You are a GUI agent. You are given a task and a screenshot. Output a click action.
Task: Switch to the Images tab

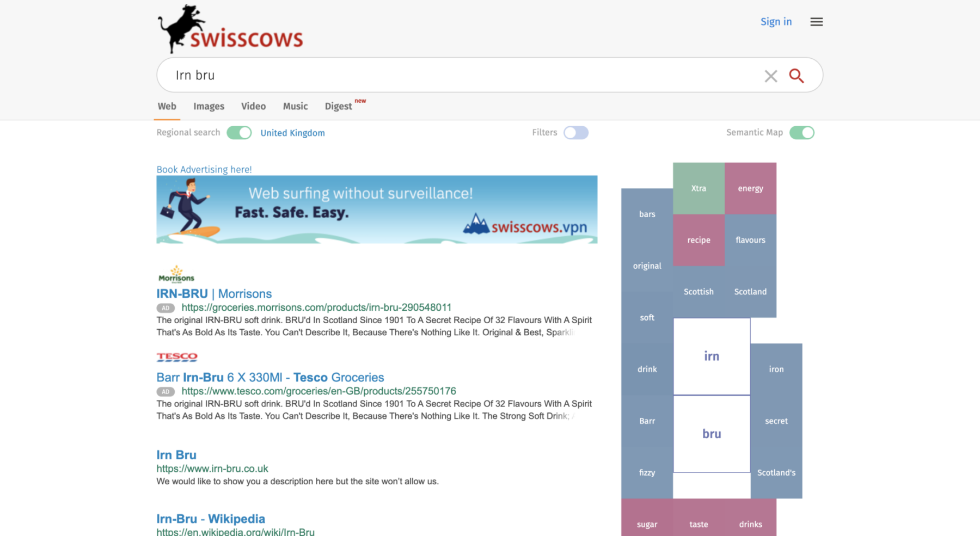(x=209, y=106)
